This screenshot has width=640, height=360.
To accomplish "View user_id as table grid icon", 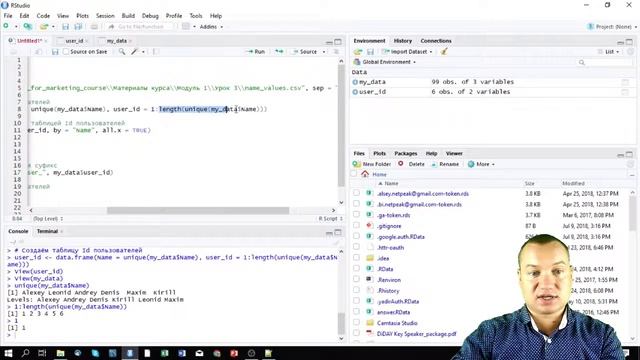I will (x=625, y=92).
